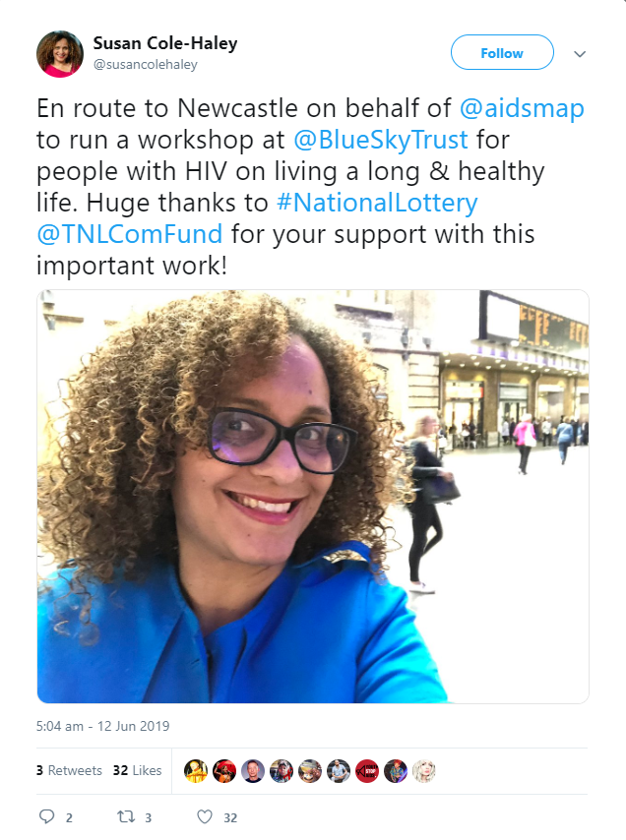Click the retweet arrows icon
The height and width of the screenshot is (840, 626).
pyautogui.click(x=126, y=816)
